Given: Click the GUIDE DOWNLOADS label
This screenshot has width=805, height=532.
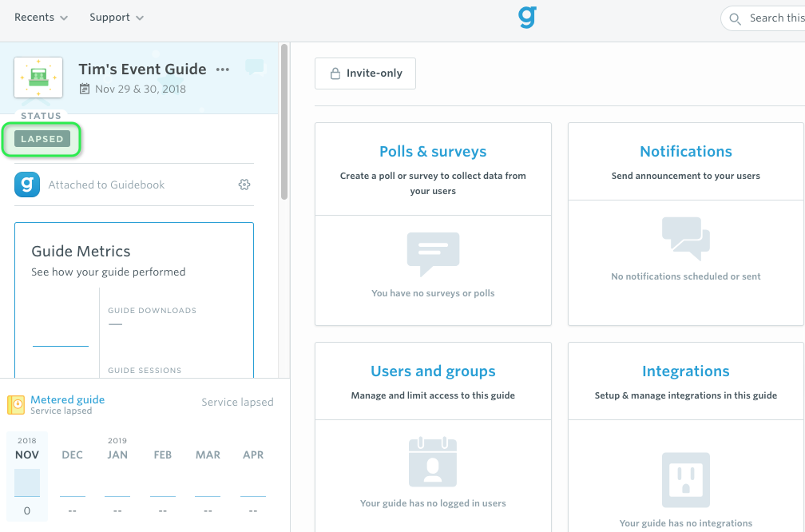Looking at the screenshot, I should pos(152,310).
